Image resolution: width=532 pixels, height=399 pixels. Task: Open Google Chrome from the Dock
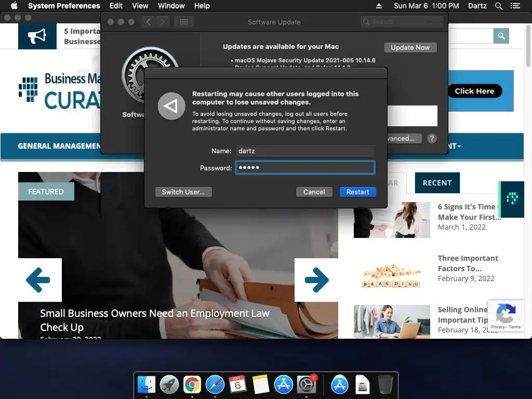(192, 385)
